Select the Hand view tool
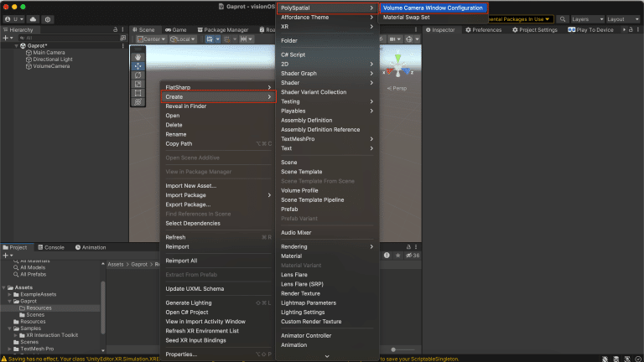 point(138,57)
